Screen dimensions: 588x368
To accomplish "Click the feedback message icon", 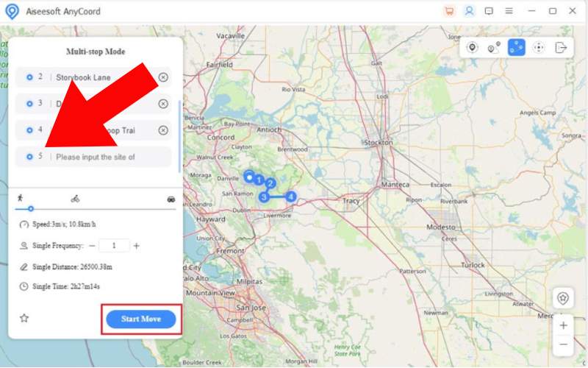I will tap(489, 11).
